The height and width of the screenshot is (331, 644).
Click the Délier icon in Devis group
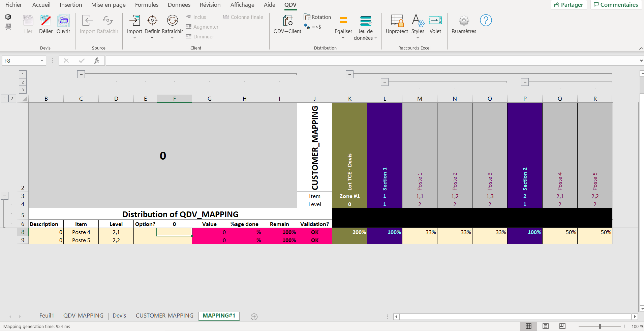(x=45, y=21)
